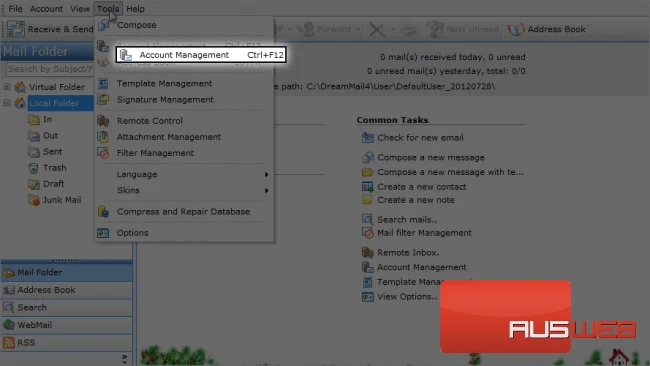Click the Attachment Management menu icon
This screenshot has height=366, width=650.
click(x=103, y=137)
